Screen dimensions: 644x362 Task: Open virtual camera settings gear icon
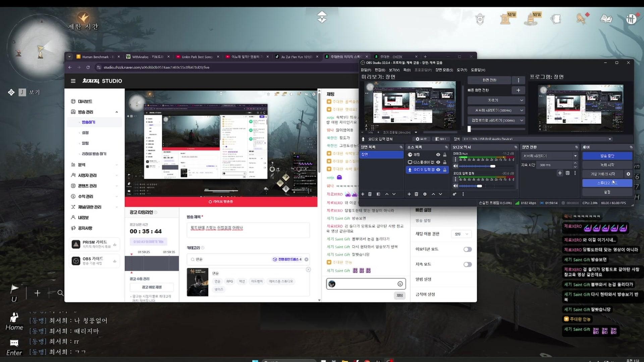(x=628, y=174)
